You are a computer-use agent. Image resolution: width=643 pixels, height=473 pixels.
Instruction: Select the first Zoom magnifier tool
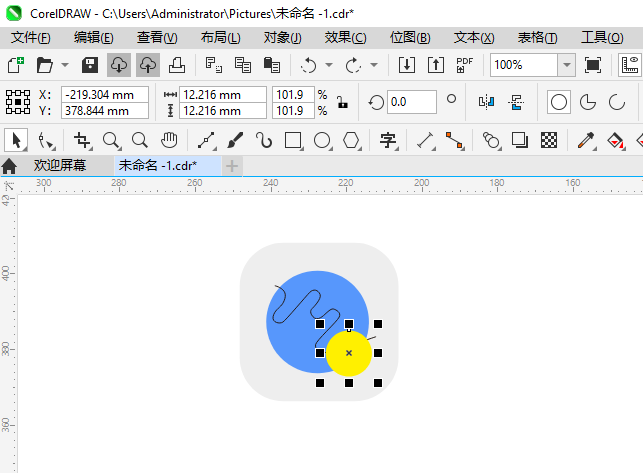click(112, 140)
